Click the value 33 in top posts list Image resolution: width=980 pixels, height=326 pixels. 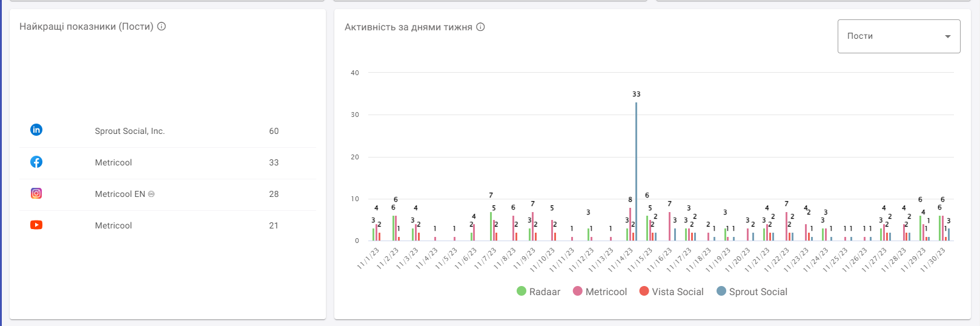[274, 162]
